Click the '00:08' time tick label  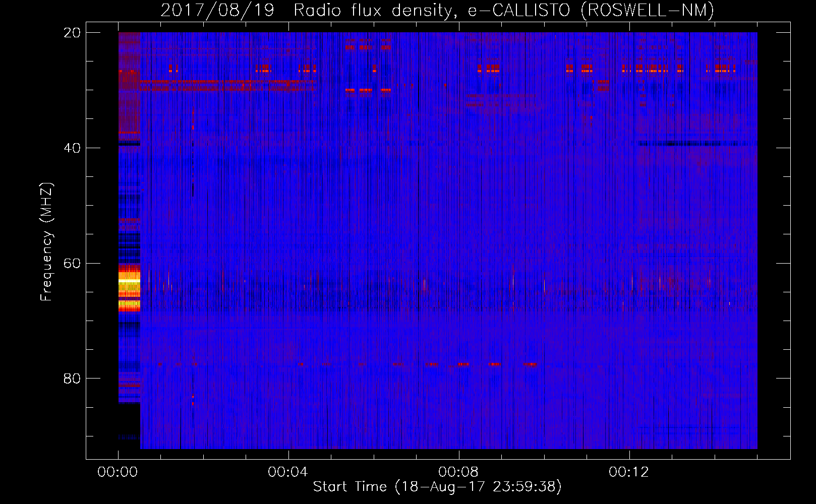click(458, 472)
